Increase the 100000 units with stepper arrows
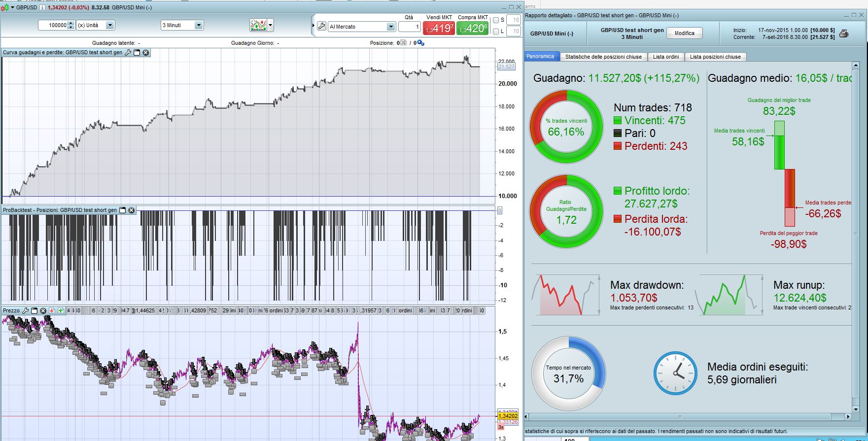This screenshot has width=868, height=441. 71,23
